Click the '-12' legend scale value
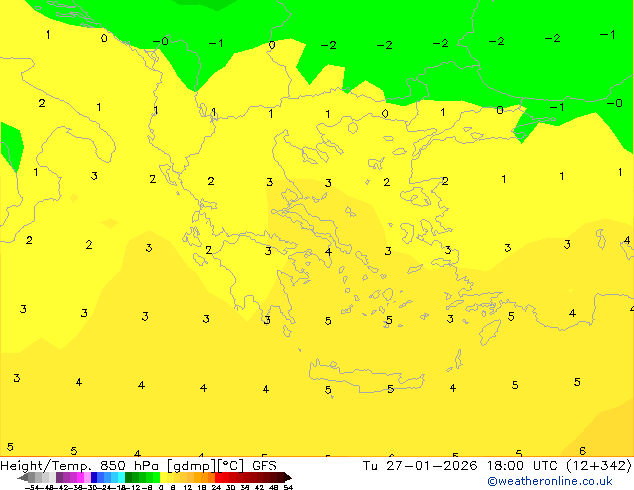Screen dimensions: 634x490 (135, 487)
